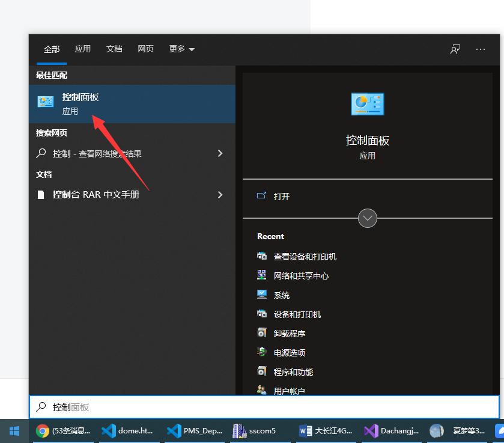Switch to the 全部 tab

click(52, 49)
